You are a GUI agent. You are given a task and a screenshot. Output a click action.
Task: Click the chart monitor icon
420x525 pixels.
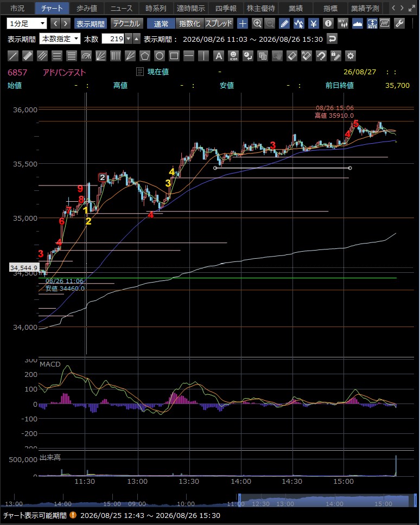(x=385, y=23)
